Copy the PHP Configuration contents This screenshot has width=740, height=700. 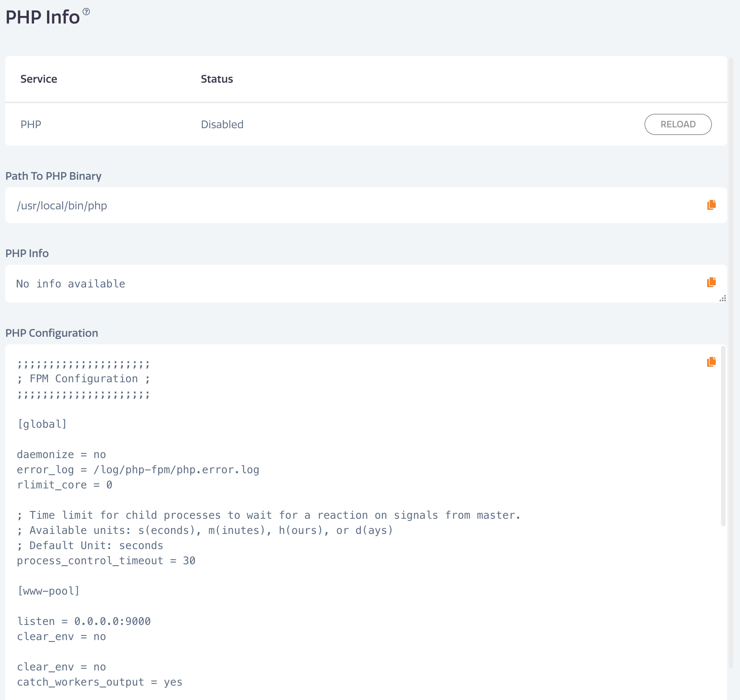[x=711, y=362]
